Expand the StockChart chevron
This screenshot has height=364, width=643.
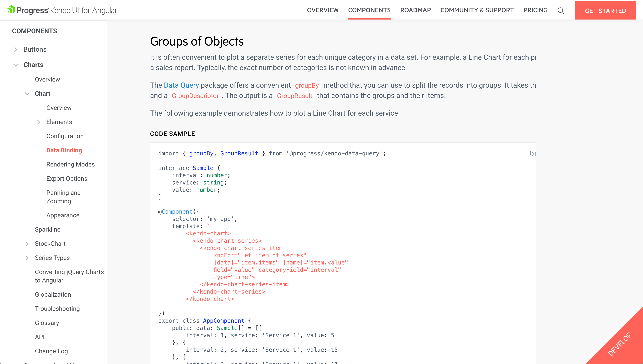click(x=27, y=243)
